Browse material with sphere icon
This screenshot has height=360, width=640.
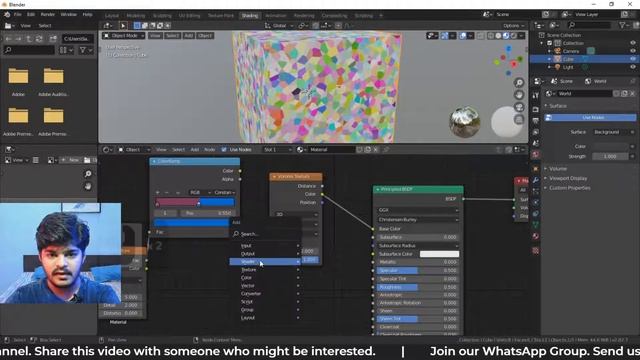coord(301,149)
